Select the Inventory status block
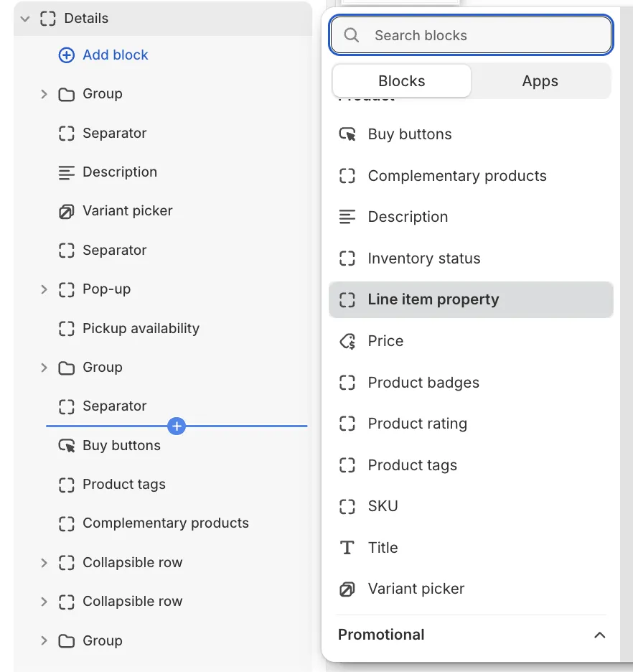The height and width of the screenshot is (672, 633). [423, 258]
